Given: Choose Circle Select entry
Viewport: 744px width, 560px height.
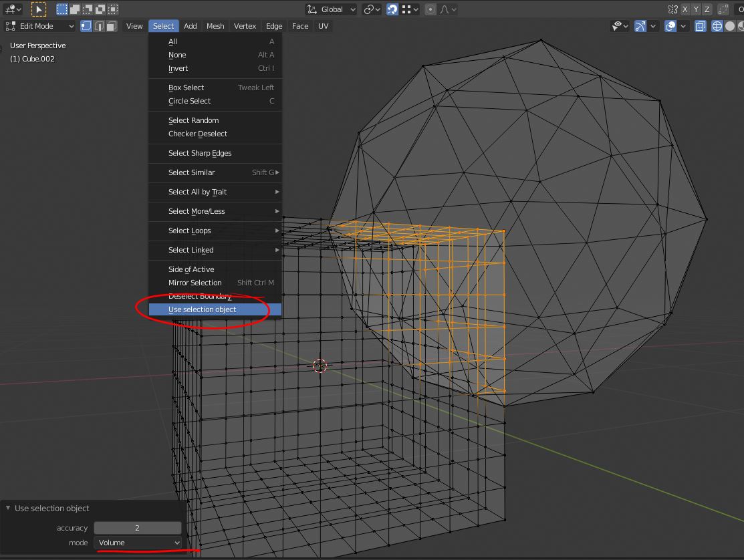Looking at the screenshot, I should coord(215,101).
